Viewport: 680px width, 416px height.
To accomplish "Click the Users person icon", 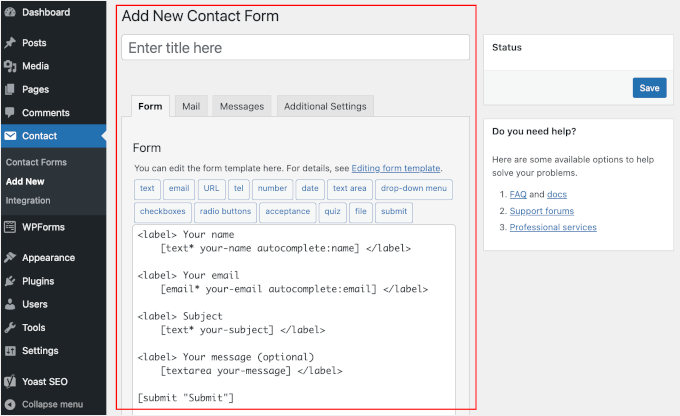I will point(10,304).
